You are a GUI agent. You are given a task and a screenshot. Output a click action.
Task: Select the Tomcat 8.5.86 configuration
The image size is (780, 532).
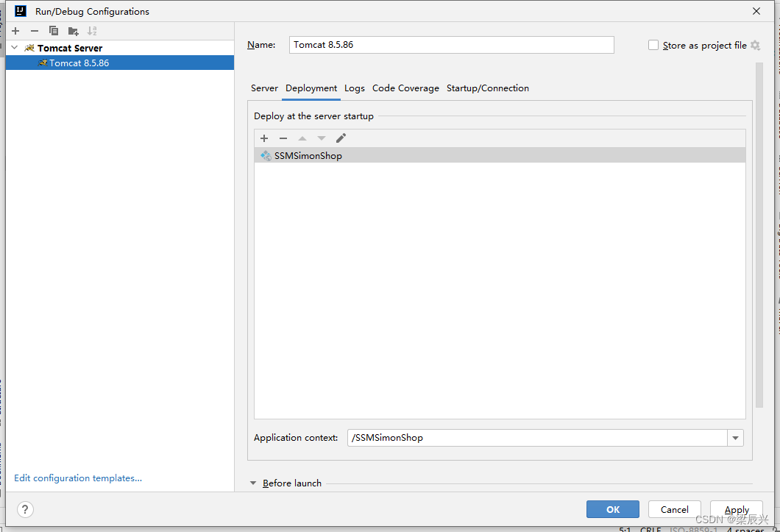click(120, 63)
